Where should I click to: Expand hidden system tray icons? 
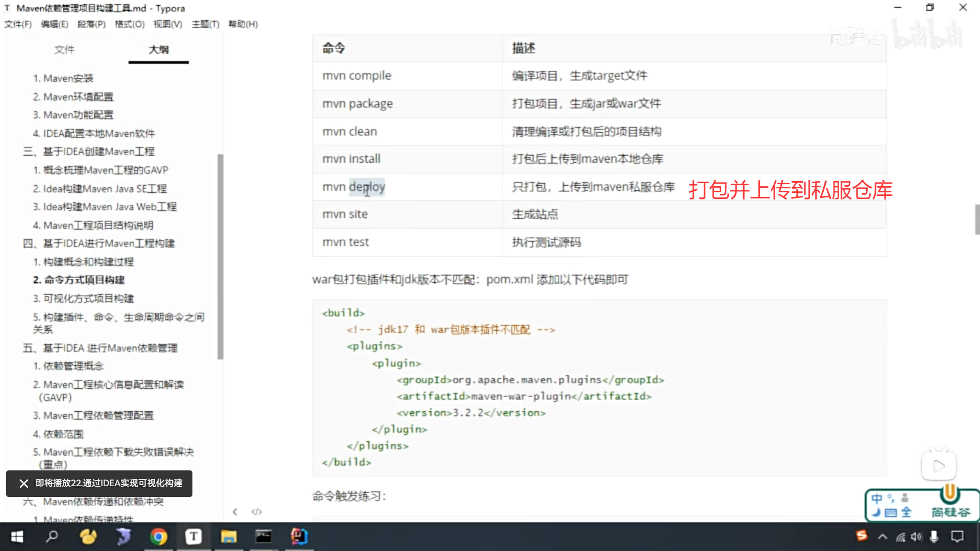(x=883, y=537)
